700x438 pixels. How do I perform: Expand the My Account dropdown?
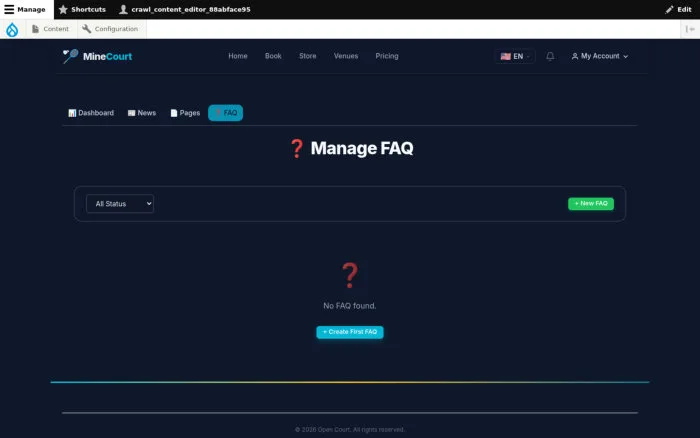(600, 56)
